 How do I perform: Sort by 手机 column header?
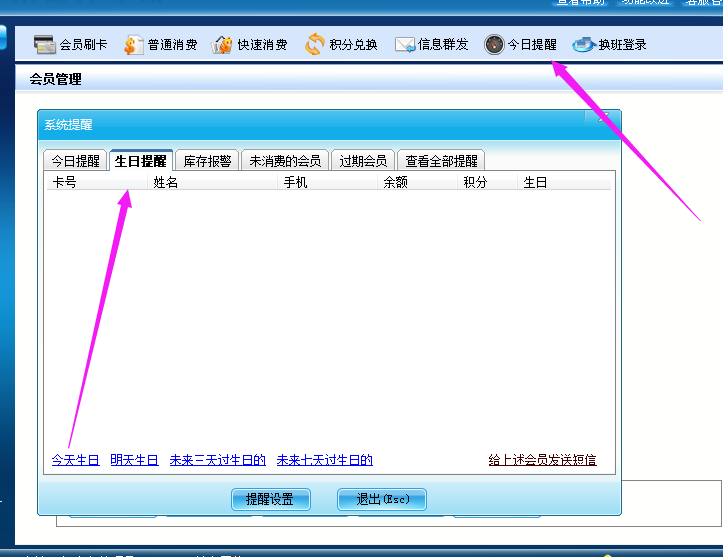tap(327, 182)
